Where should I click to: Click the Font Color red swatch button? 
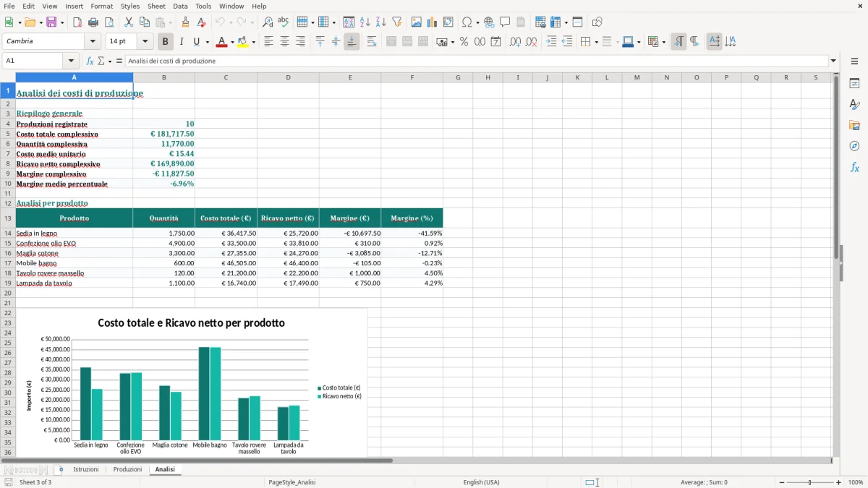[221, 42]
